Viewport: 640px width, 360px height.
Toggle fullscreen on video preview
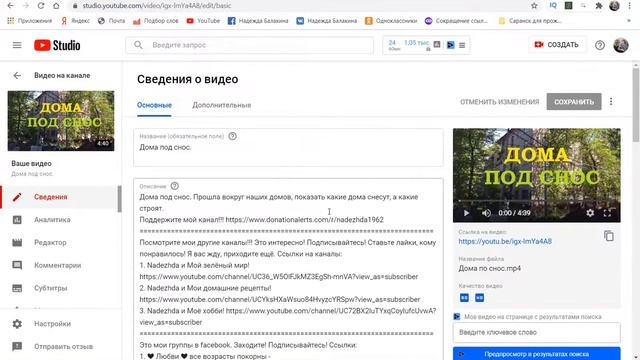607,213
